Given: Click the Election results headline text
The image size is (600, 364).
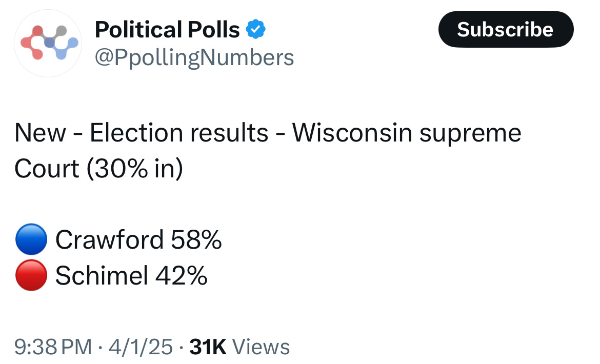Looking at the screenshot, I should tap(179, 133).
